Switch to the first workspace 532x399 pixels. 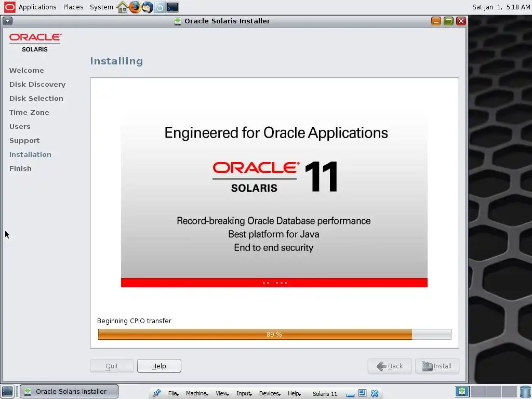462,392
